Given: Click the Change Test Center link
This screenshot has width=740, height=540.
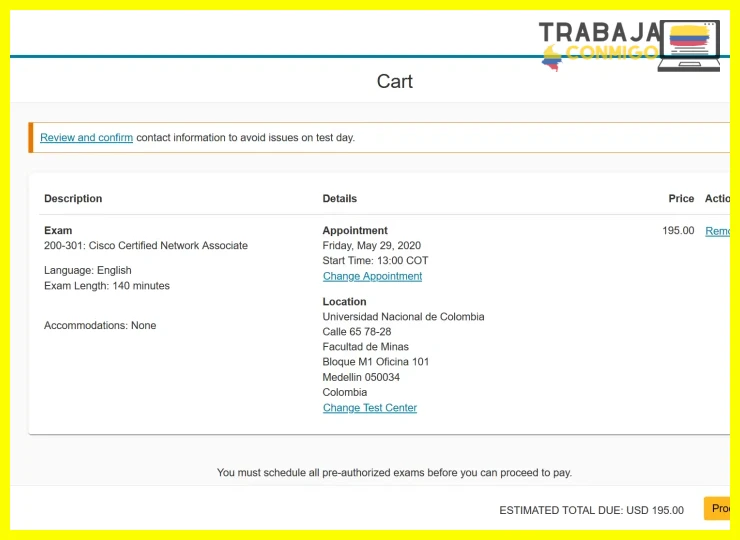Looking at the screenshot, I should (370, 407).
